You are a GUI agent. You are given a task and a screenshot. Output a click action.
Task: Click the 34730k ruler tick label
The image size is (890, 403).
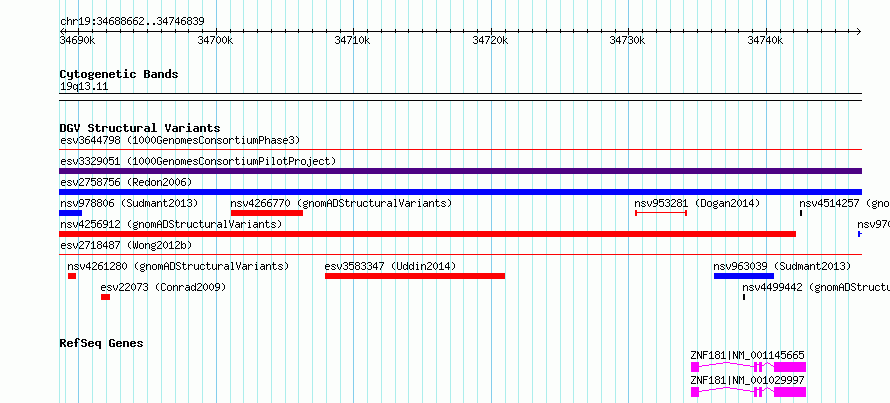coord(627,40)
